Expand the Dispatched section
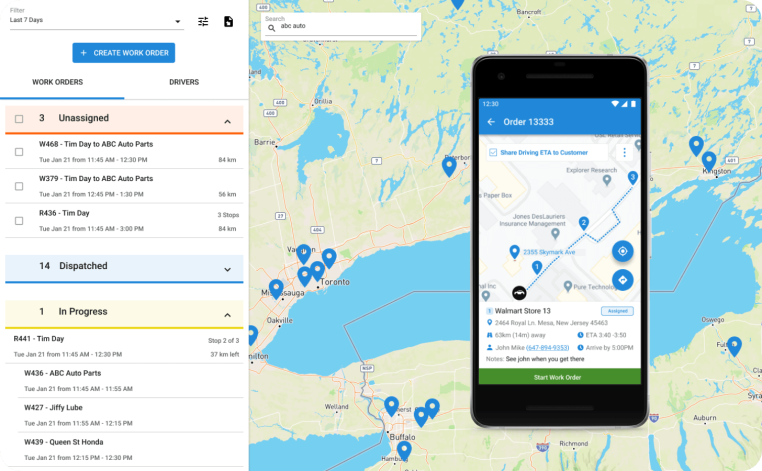 (x=227, y=268)
